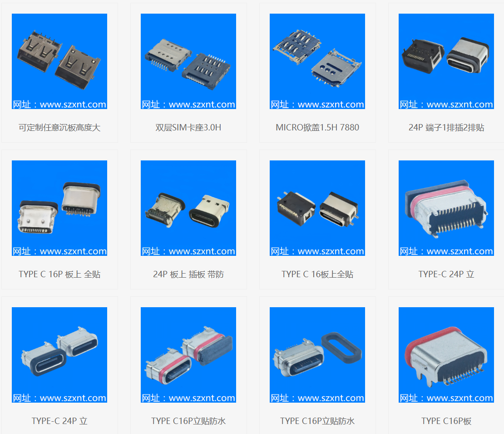Open TYPE C16P立贴防水 photo with pink-sealed connectors
504x434 pixels.
188,355
